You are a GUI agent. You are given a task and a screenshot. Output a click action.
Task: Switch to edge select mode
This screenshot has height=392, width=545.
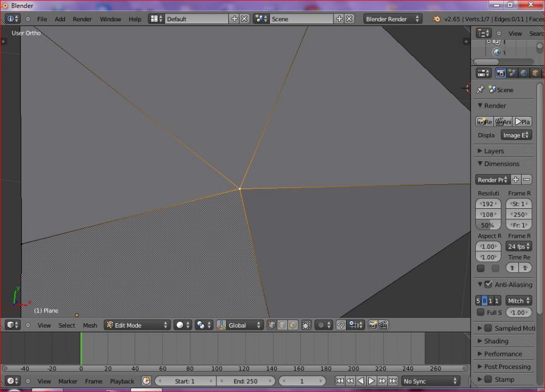pyautogui.click(x=282, y=325)
